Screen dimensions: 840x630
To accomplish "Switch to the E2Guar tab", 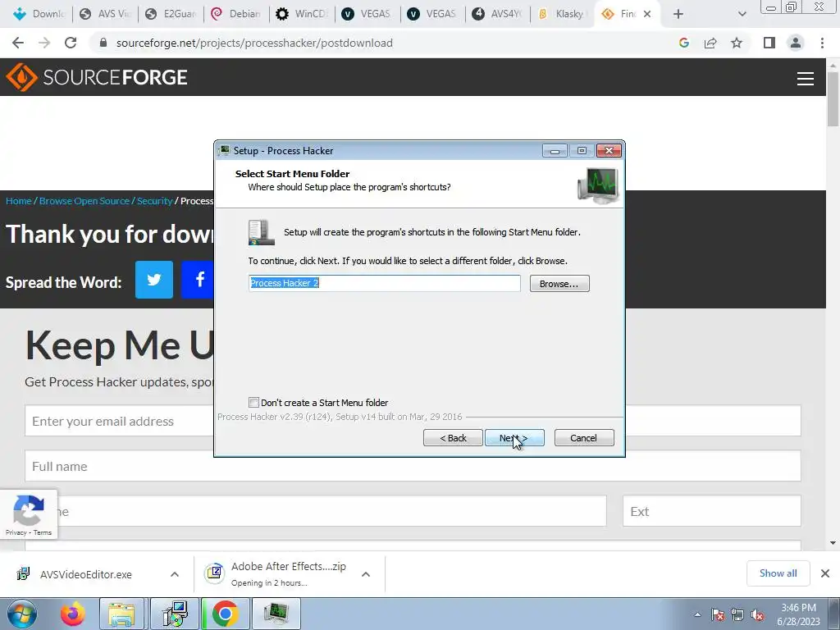I will point(171,14).
